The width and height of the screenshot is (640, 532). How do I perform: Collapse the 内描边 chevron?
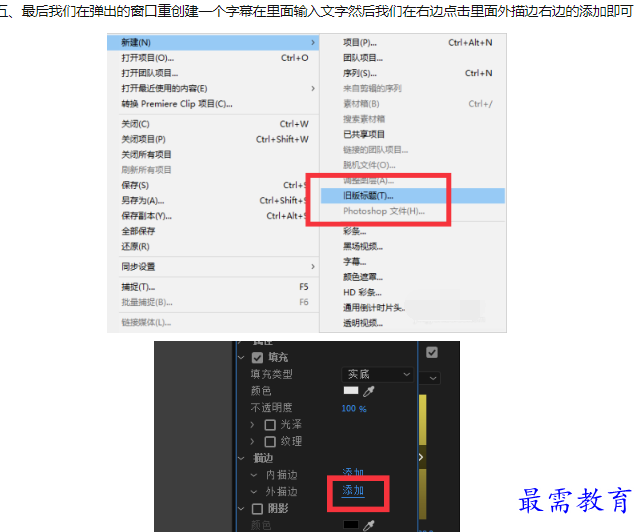[254, 475]
